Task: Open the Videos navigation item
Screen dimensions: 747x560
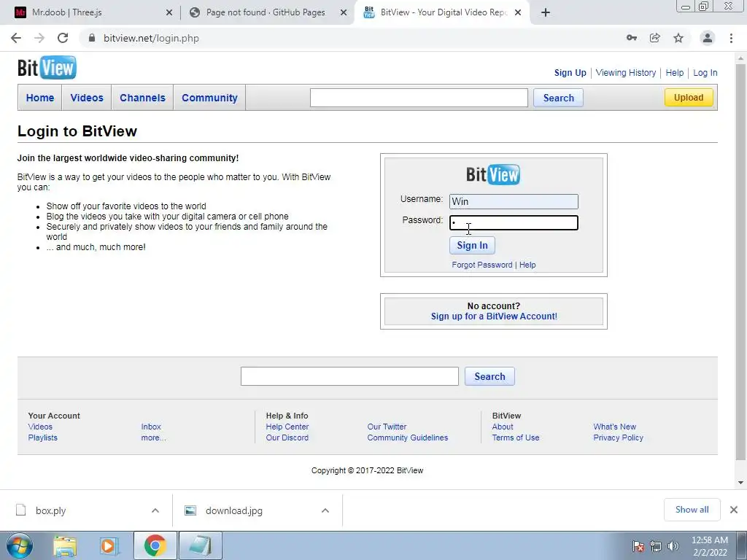Action: tap(87, 98)
